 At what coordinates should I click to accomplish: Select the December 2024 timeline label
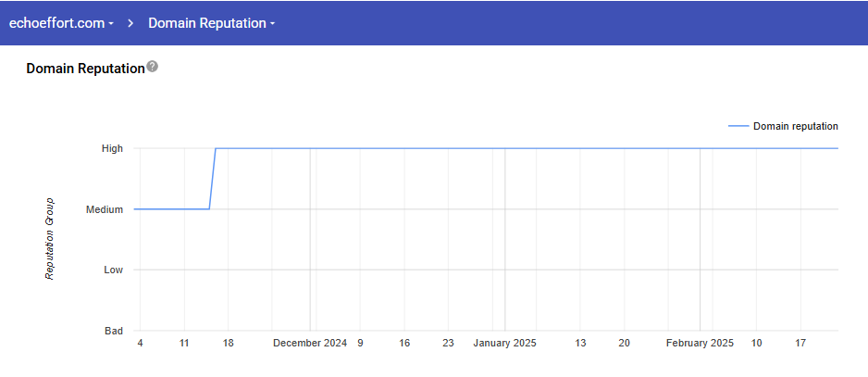coord(310,343)
